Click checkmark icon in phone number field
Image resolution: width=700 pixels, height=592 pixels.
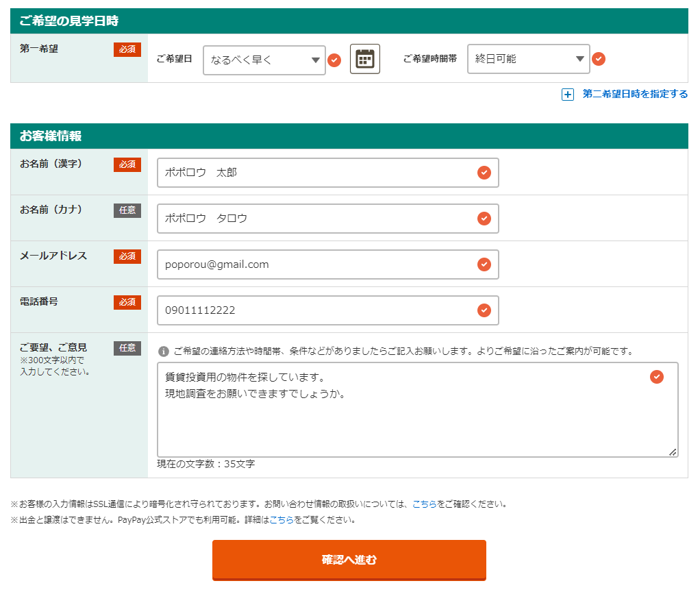[x=484, y=310]
